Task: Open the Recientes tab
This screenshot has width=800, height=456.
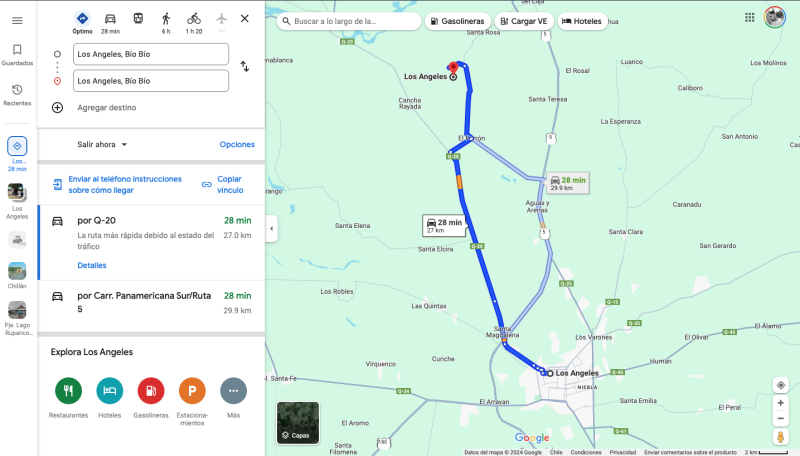Action: tap(17, 95)
